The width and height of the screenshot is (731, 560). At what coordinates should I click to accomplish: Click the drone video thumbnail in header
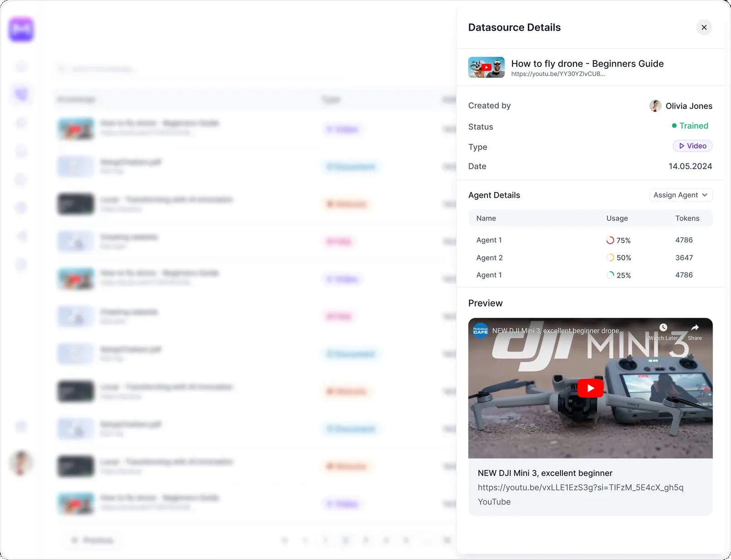coord(487,67)
